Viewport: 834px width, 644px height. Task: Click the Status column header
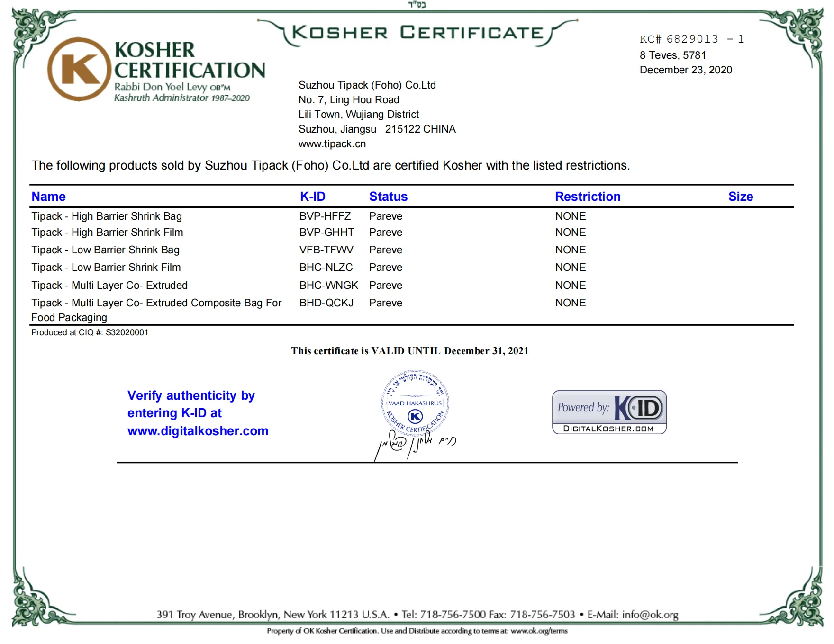pyautogui.click(x=389, y=197)
